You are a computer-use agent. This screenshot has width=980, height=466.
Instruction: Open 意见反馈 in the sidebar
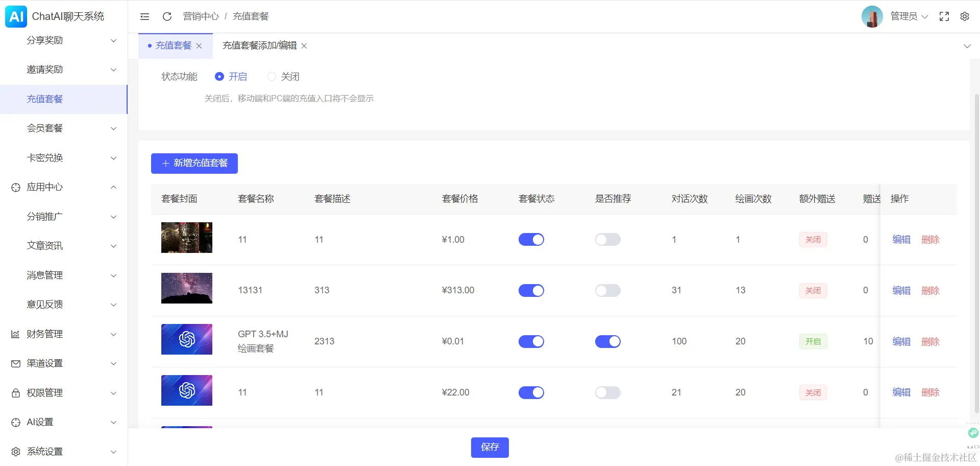[x=63, y=305]
